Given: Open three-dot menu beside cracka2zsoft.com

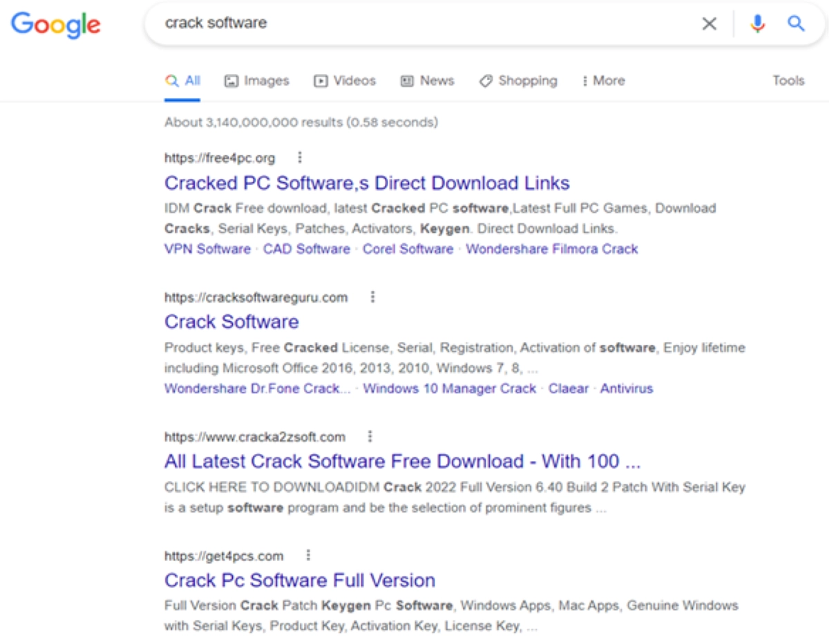Looking at the screenshot, I should click(x=370, y=437).
